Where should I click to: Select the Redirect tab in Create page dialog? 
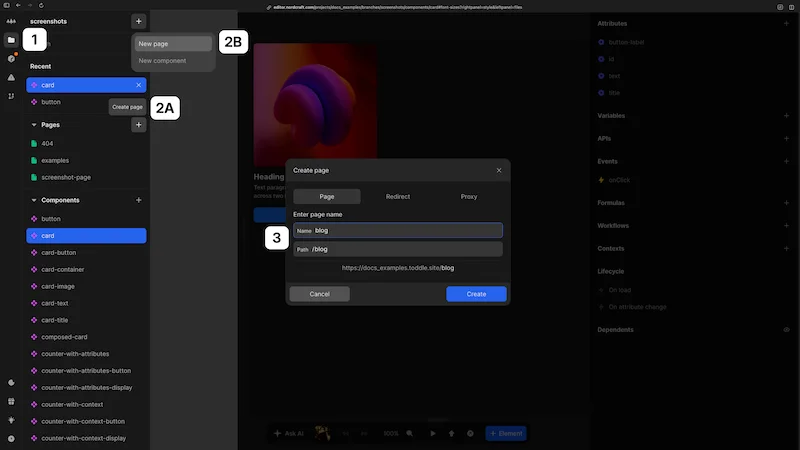[397, 196]
